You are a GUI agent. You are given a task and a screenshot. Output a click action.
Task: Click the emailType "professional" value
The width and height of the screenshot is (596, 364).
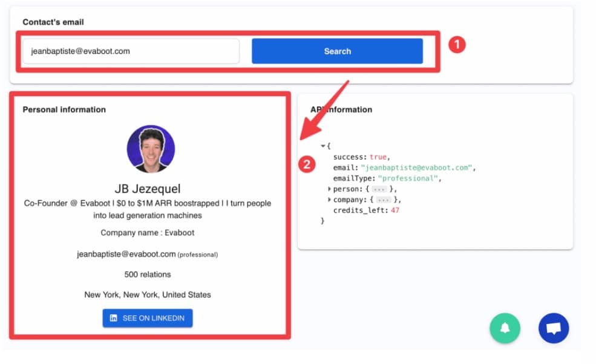point(408,178)
